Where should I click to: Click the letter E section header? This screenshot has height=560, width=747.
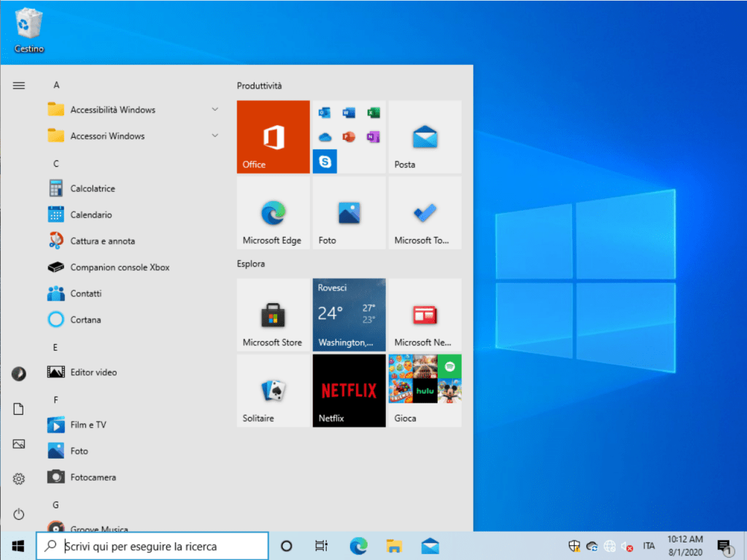tap(55, 348)
